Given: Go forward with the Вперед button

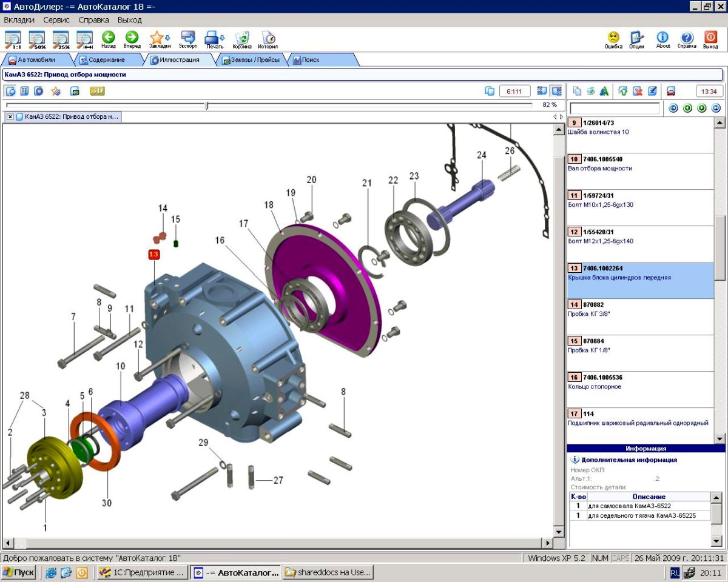Looking at the screenshot, I should pyautogui.click(x=132, y=40).
